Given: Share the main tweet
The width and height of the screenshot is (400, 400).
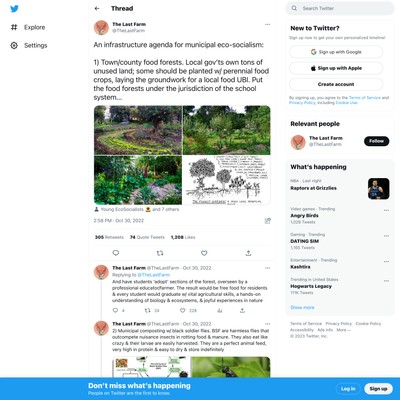Looking at the screenshot, I should point(248,253).
